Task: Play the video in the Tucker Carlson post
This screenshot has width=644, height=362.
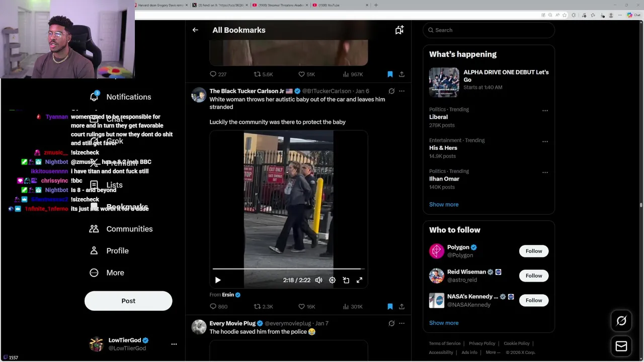Action: pos(218,280)
